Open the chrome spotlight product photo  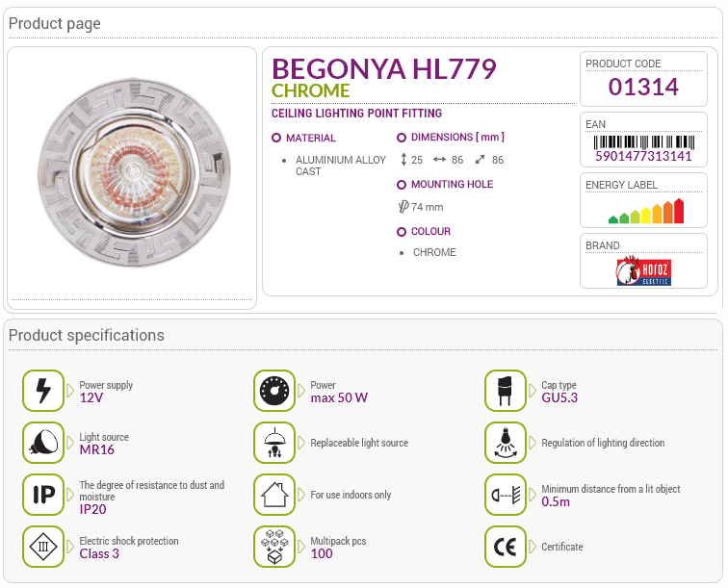coord(134,172)
